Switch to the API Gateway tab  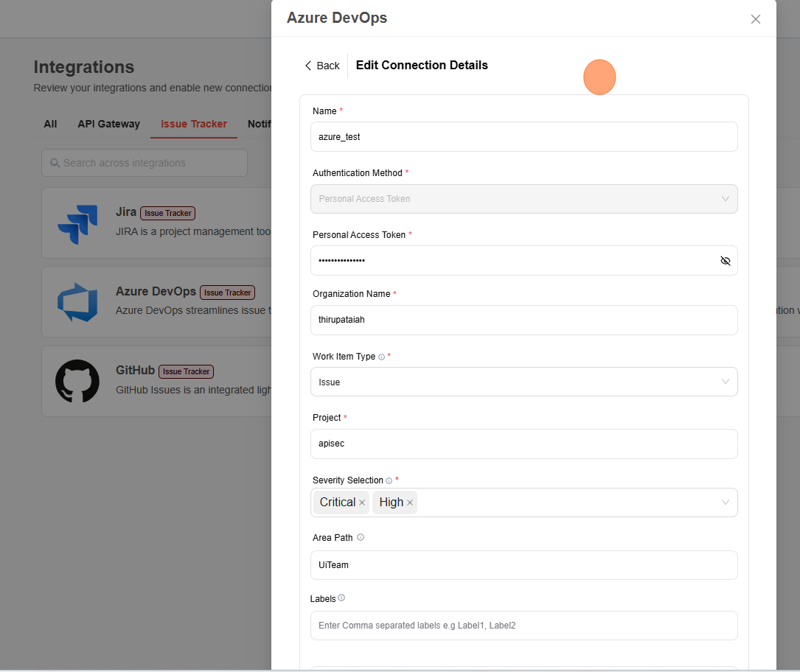click(x=108, y=124)
